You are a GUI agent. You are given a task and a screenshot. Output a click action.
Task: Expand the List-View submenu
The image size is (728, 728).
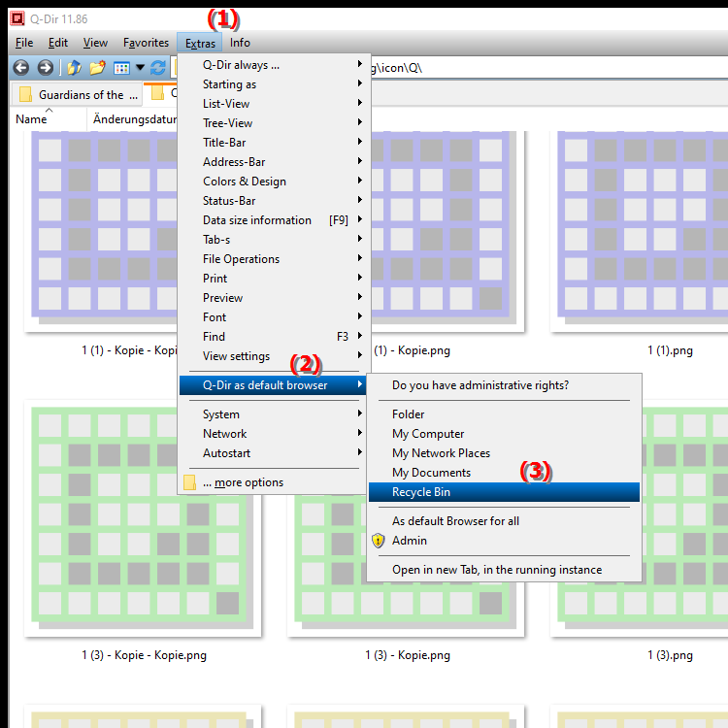pos(273,104)
